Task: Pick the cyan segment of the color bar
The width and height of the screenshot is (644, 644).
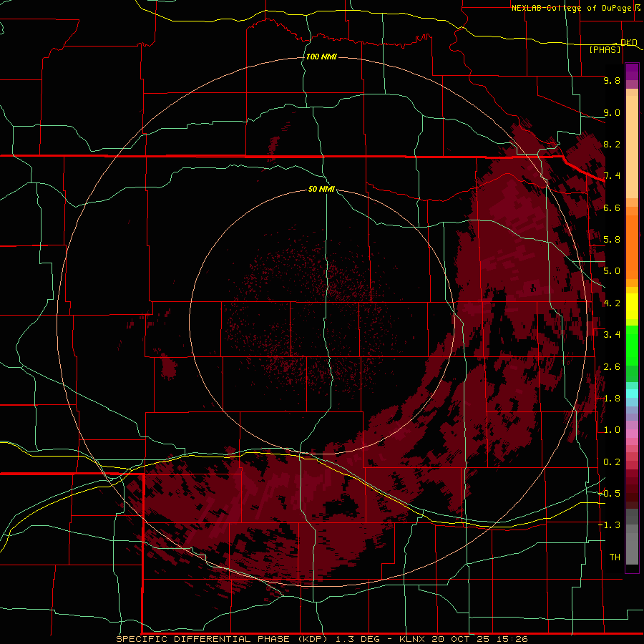Action: 632,393
